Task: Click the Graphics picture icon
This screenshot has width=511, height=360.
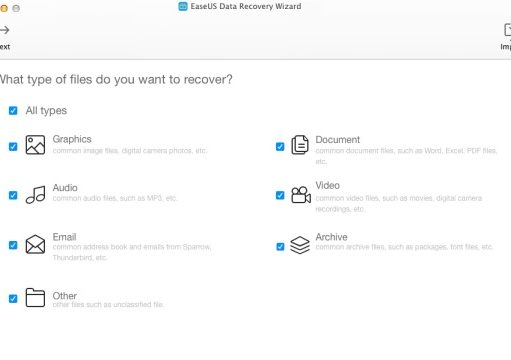Action: click(x=35, y=145)
